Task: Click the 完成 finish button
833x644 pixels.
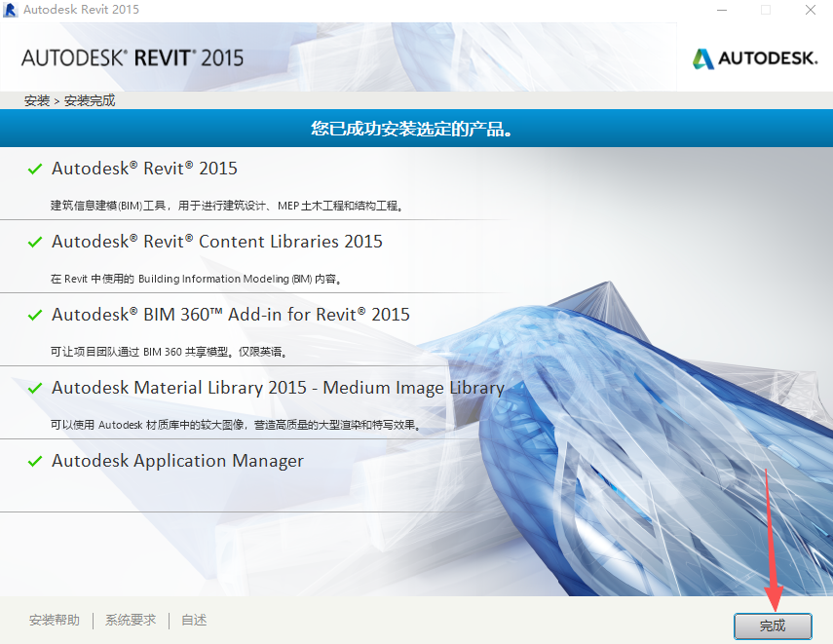Action: point(773,625)
